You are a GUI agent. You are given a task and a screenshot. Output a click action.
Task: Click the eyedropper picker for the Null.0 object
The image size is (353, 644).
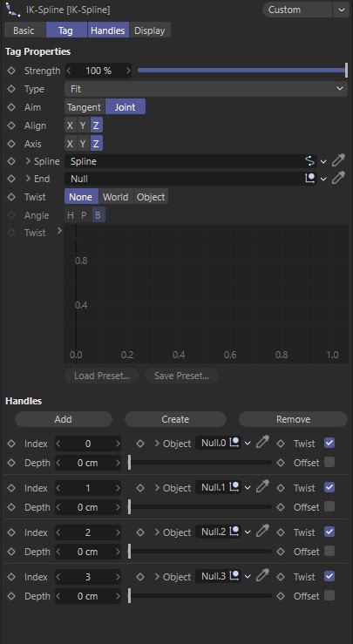[262, 443]
